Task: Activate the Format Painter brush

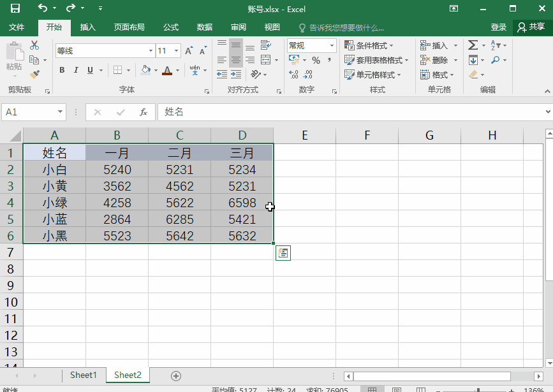Action: click(34, 74)
